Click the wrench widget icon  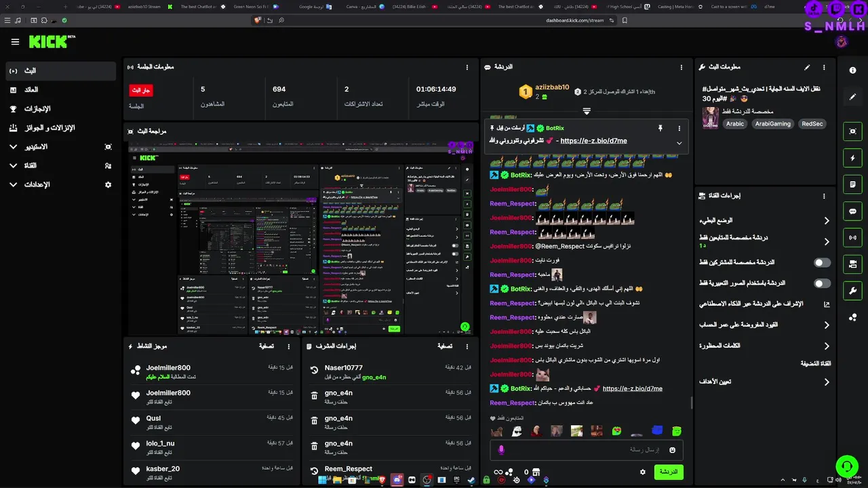pyautogui.click(x=852, y=291)
